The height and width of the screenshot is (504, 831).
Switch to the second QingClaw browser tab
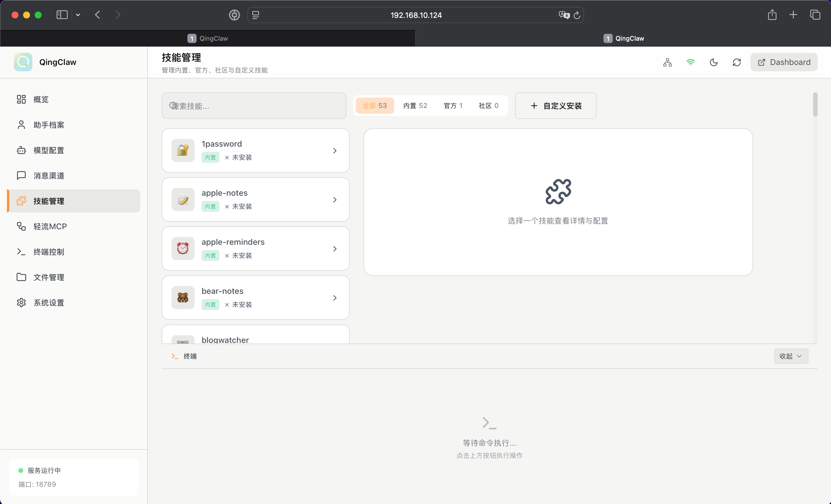(623, 38)
